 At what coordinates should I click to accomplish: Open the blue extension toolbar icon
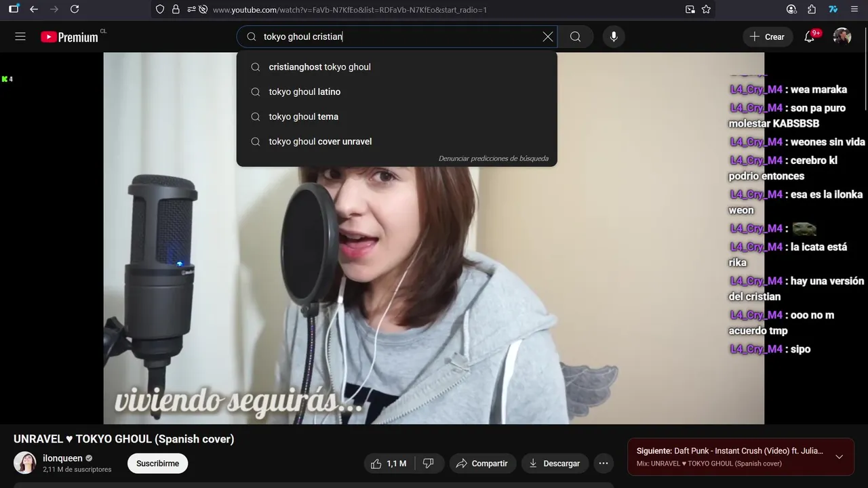(833, 9)
